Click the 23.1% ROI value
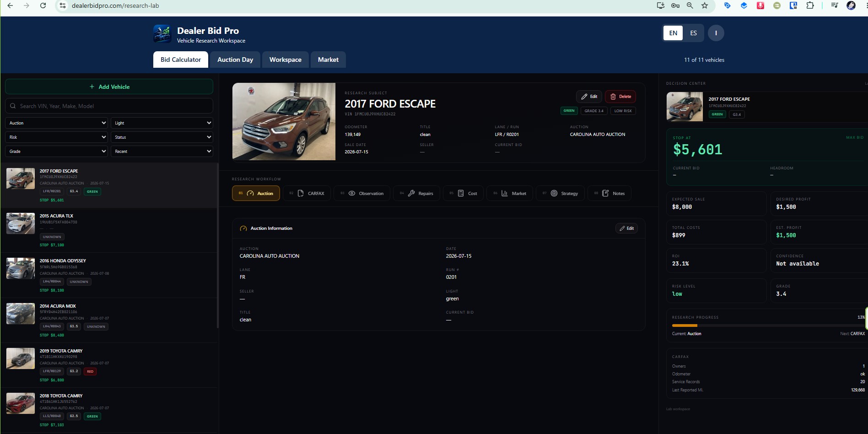Viewport: 868px width, 434px height. point(680,264)
